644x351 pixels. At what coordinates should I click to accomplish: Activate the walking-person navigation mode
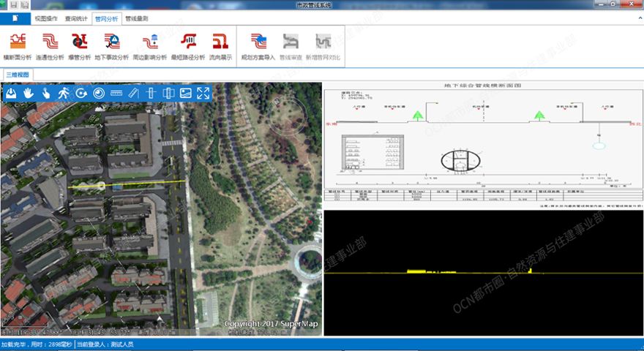pyautogui.click(x=64, y=93)
